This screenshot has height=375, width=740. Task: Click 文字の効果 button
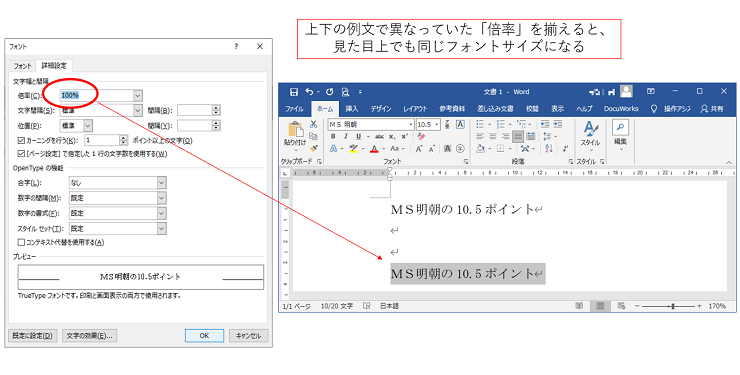click(x=90, y=336)
